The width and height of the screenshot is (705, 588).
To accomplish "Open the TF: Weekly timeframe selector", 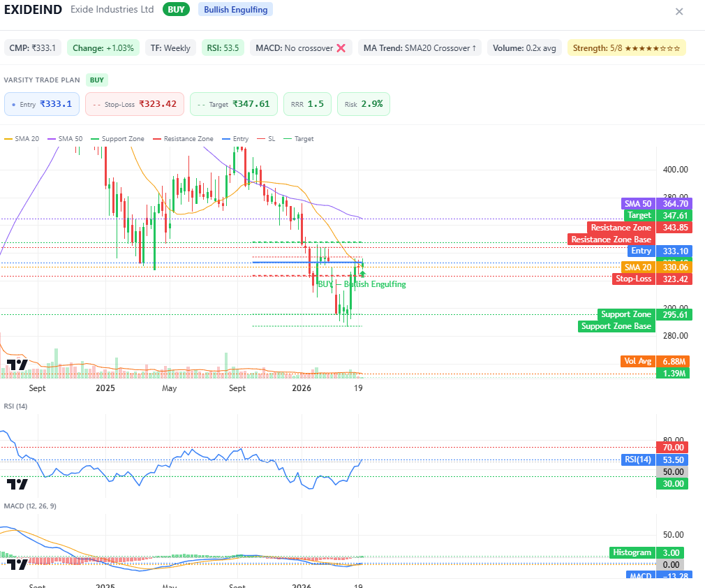I will coord(170,47).
